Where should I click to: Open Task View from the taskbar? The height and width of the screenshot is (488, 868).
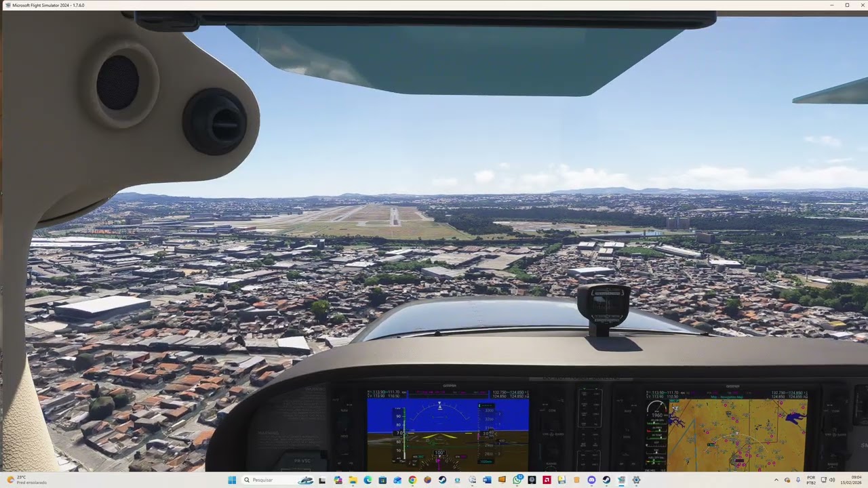[x=321, y=480]
